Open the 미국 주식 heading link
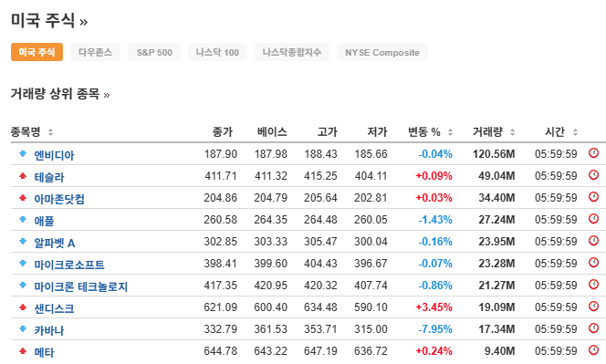 click(49, 20)
